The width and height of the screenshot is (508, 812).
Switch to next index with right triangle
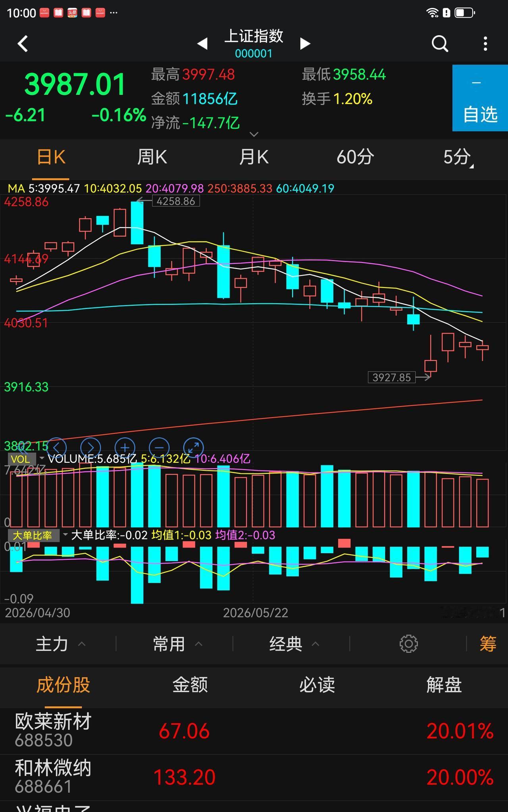[x=305, y=43]
